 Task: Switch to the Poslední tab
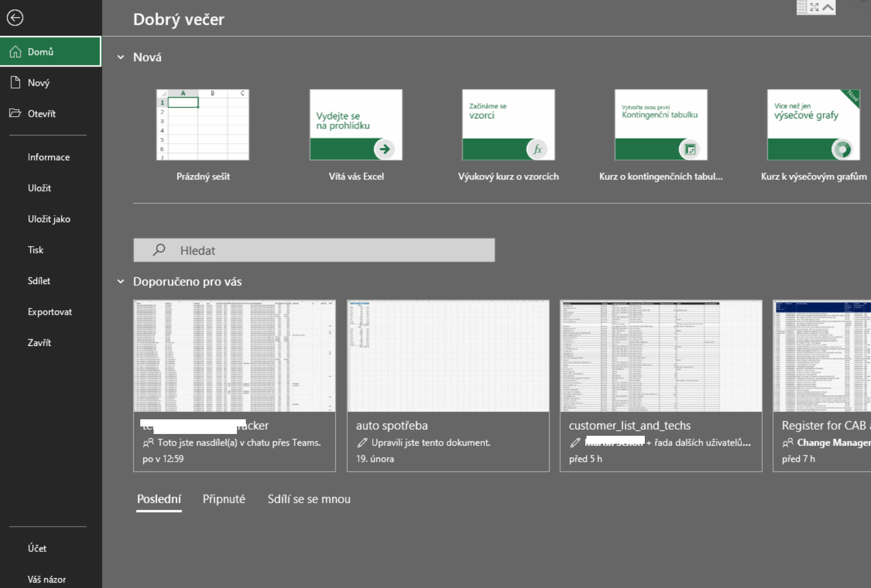159,499
